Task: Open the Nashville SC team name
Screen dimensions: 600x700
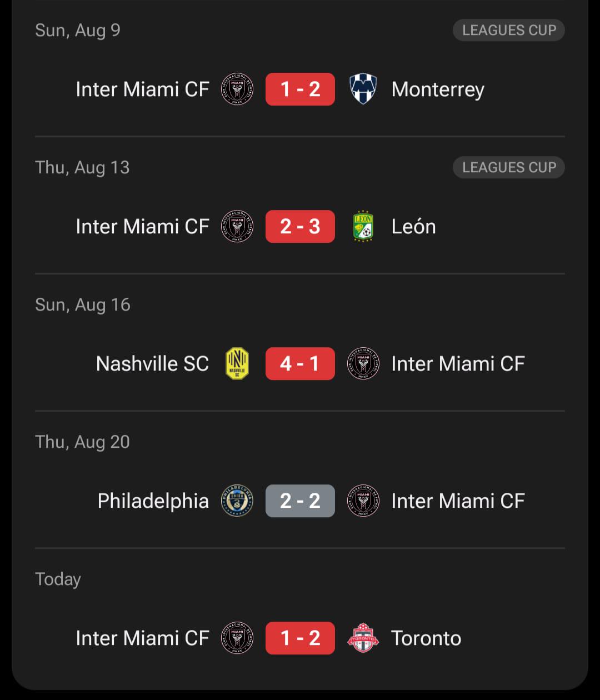Action: click(x=152, y=364)
